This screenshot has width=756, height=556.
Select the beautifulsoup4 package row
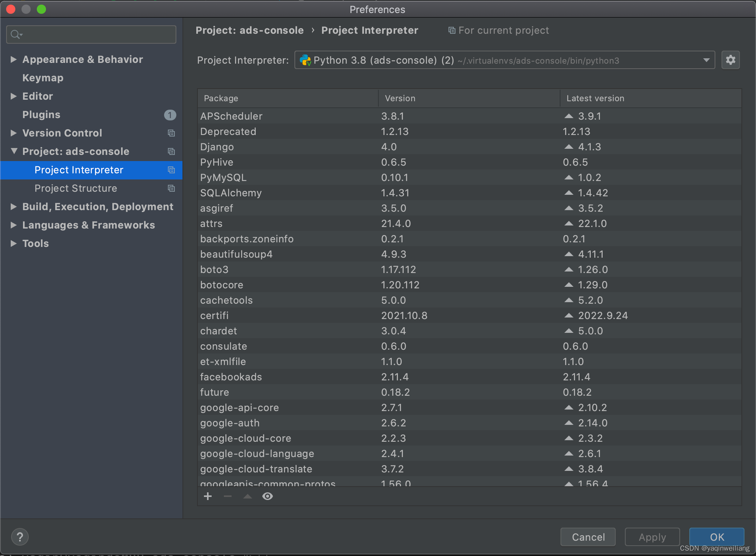[470, 254]
